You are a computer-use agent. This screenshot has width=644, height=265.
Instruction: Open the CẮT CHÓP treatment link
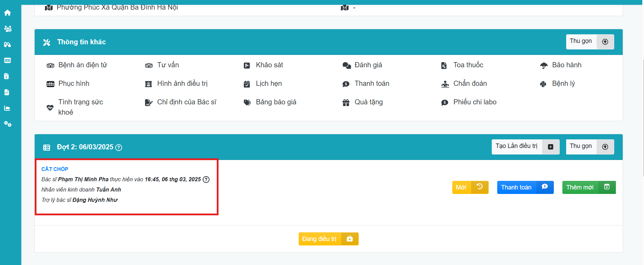pos(55,169)
